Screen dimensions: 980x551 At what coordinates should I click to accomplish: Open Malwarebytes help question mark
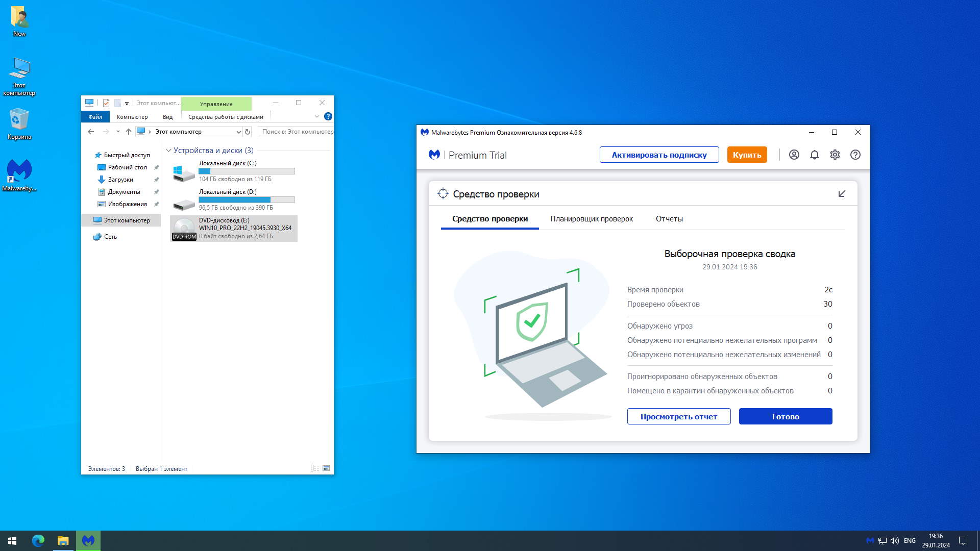[855, 155]
